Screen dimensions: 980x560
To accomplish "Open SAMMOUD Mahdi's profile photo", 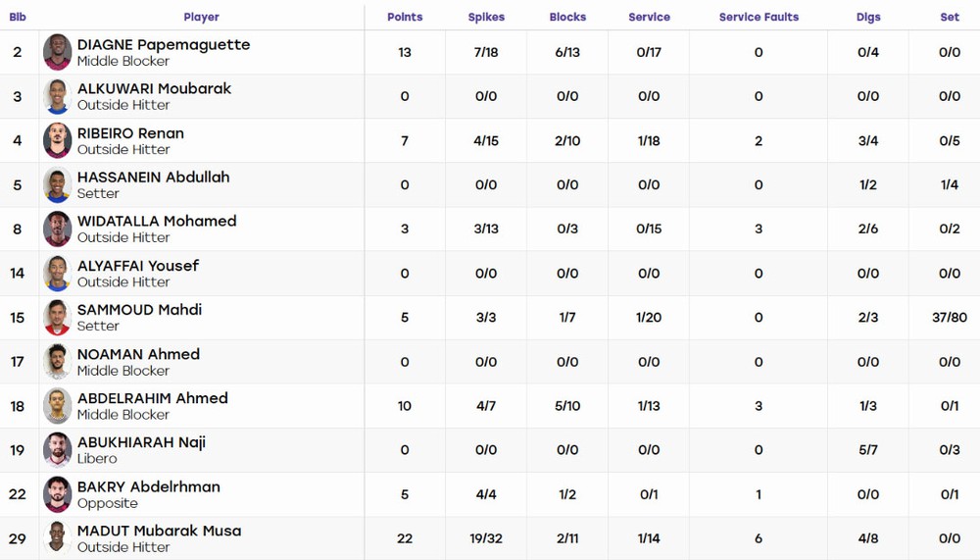I will (x=57, y=317).
